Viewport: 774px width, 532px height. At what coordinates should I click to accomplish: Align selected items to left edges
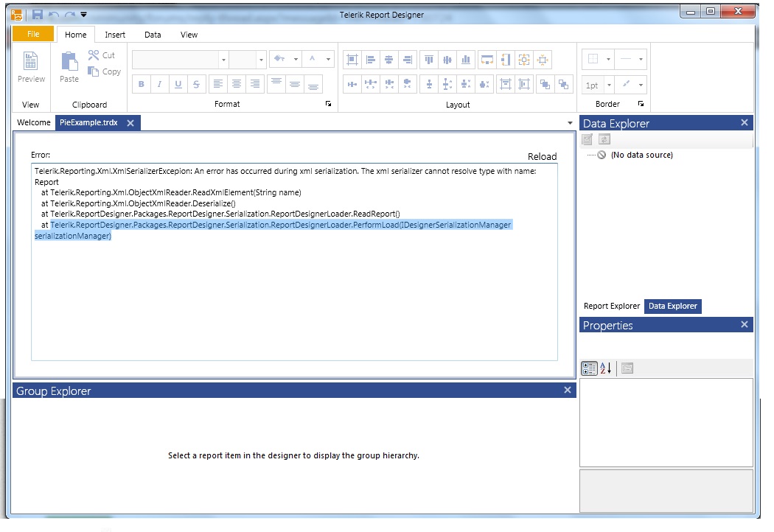pos(371,60)
